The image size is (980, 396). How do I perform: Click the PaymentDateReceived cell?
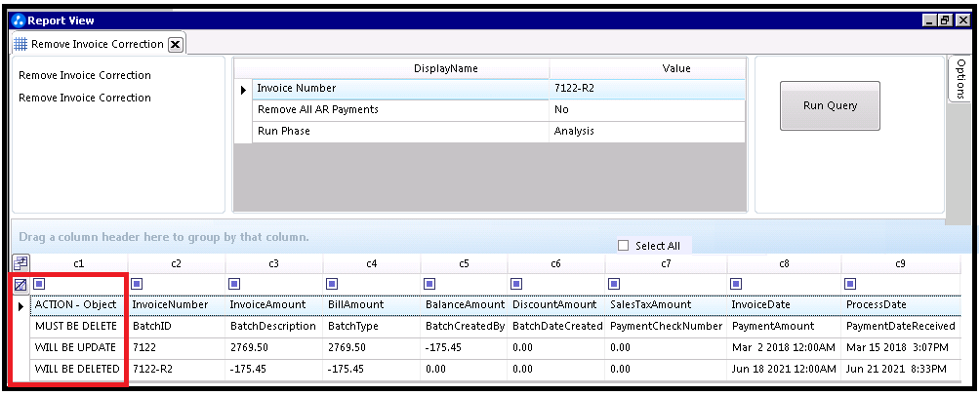pyautogui.click(x=901, y=326)
